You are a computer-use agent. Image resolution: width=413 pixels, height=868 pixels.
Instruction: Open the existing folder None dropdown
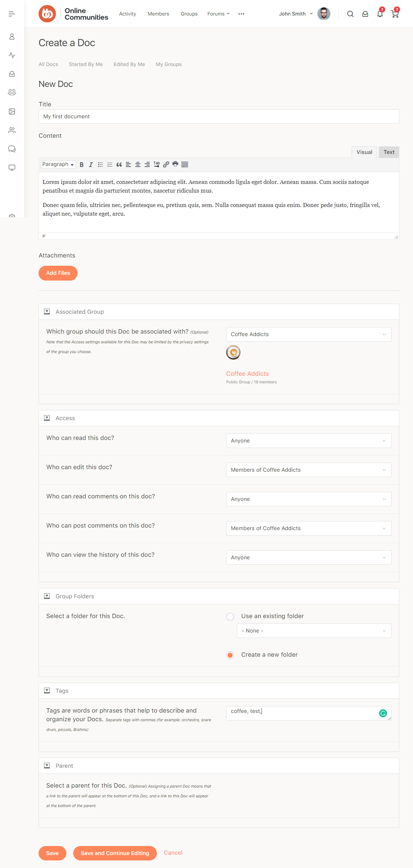pos(314,630)
